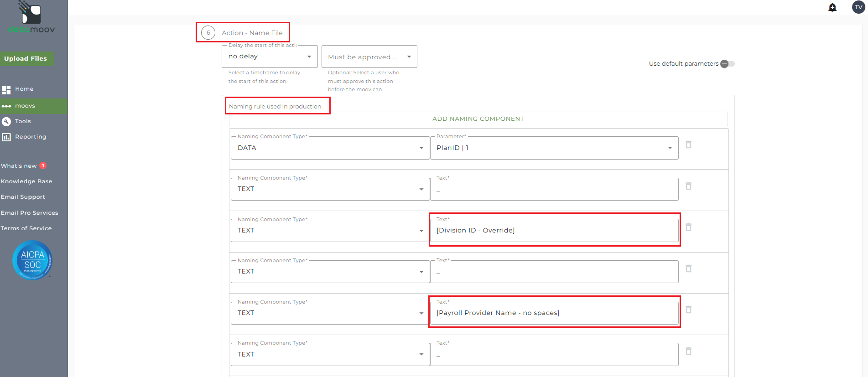Delete the Payroll Provider Name component
Screen dimensions: 868x377
689,310
